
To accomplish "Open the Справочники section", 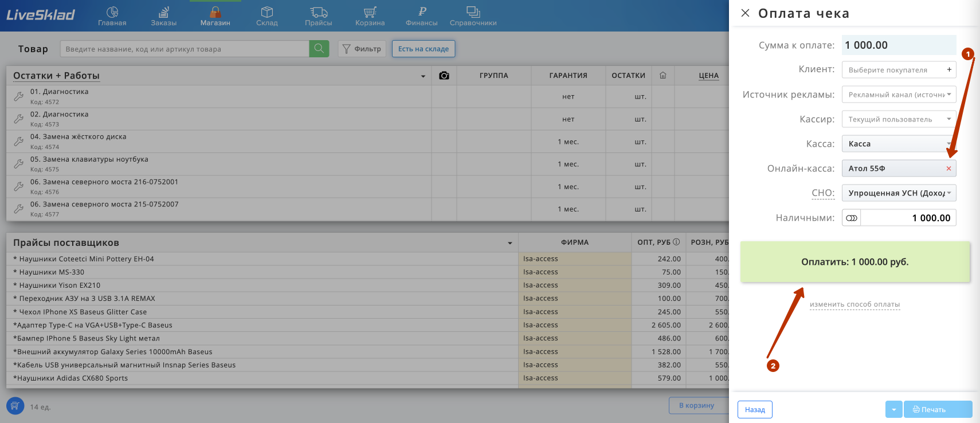I will tap(473, 16).
